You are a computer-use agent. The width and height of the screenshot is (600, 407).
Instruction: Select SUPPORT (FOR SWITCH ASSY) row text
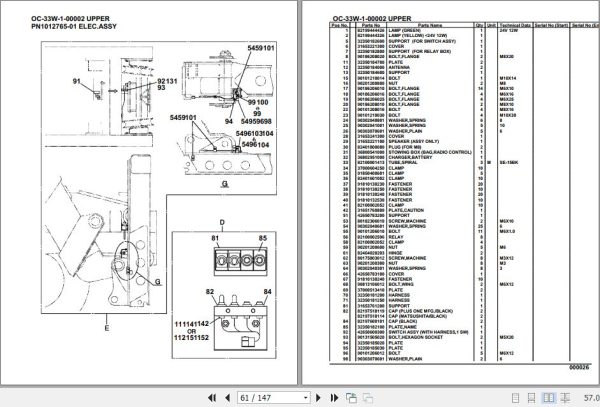(x=422, y=41)
